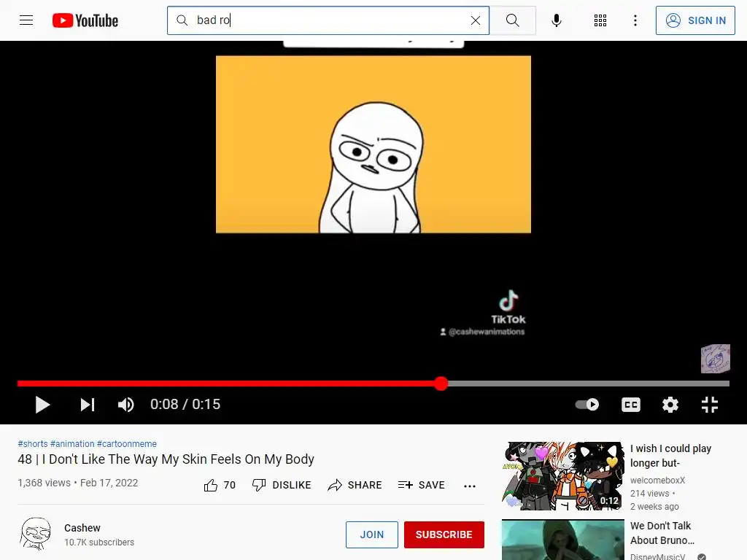Click the '1,368 views' text
Image resolution: width=747 pixels, height=560 pixels.
(x=44, y=483)
